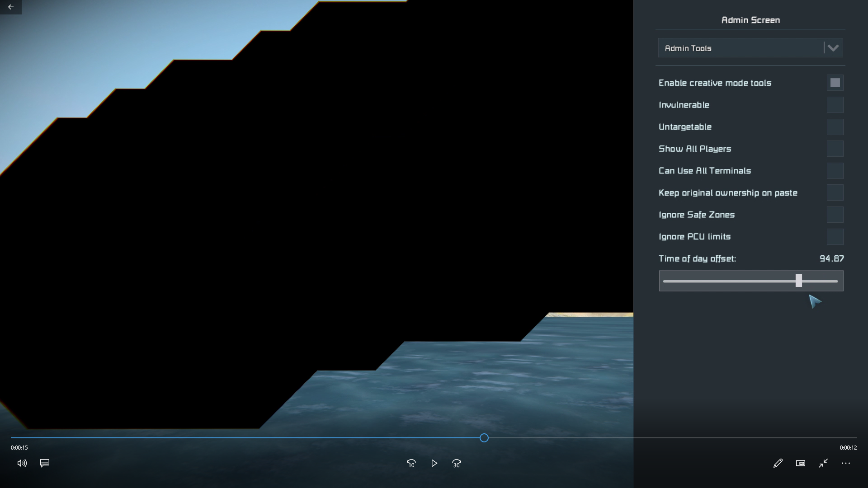Play the video
Screen dimensions: 868x488
(434, 463)
